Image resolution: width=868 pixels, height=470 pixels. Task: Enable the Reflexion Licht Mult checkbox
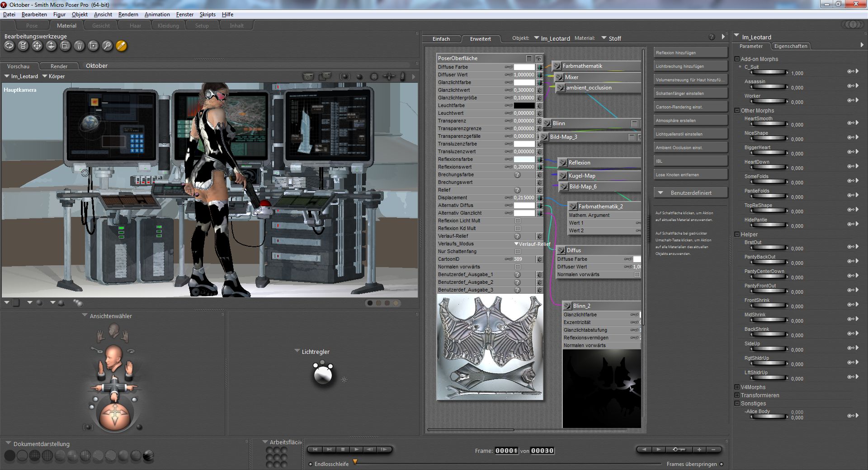(518, 221)
